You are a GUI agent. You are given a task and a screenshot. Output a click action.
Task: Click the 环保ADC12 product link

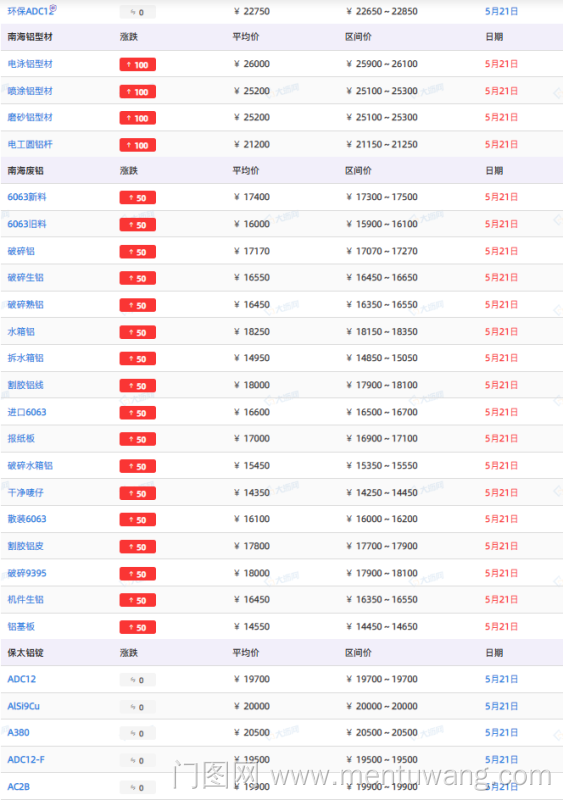(x=31, y=11)
